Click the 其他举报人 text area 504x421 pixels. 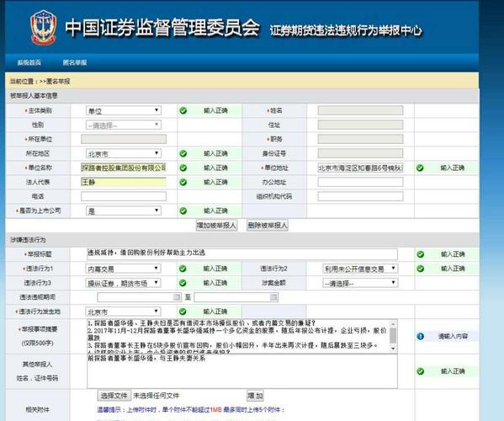[242, 371]
